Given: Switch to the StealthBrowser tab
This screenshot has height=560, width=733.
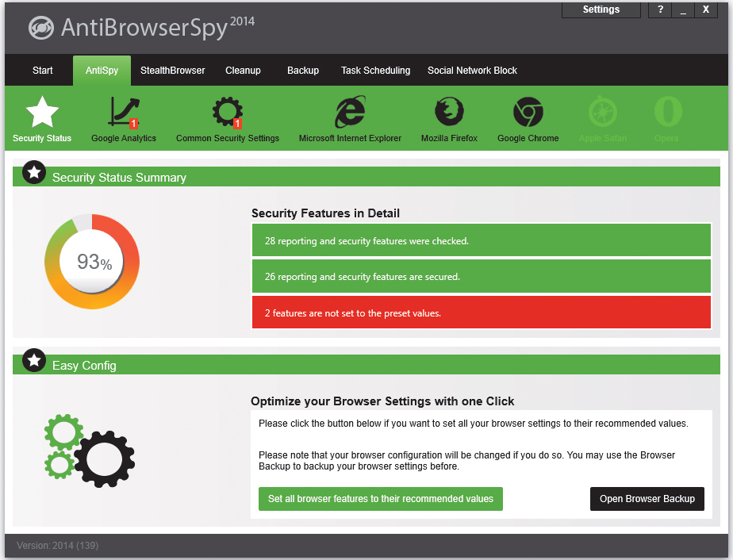Looking at the screenshot, I should (172, 70).
